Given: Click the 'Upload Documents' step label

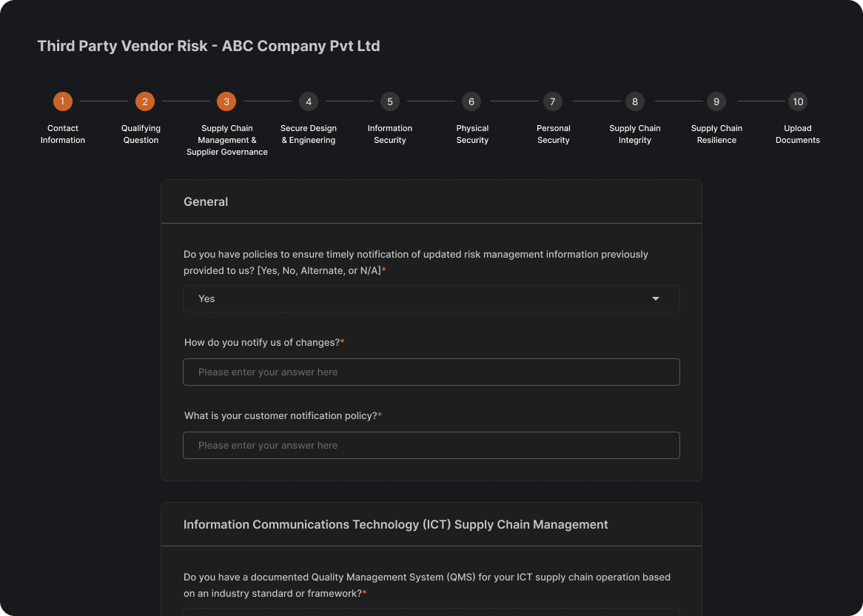Looking at the screenshot, I should [798, 134].
